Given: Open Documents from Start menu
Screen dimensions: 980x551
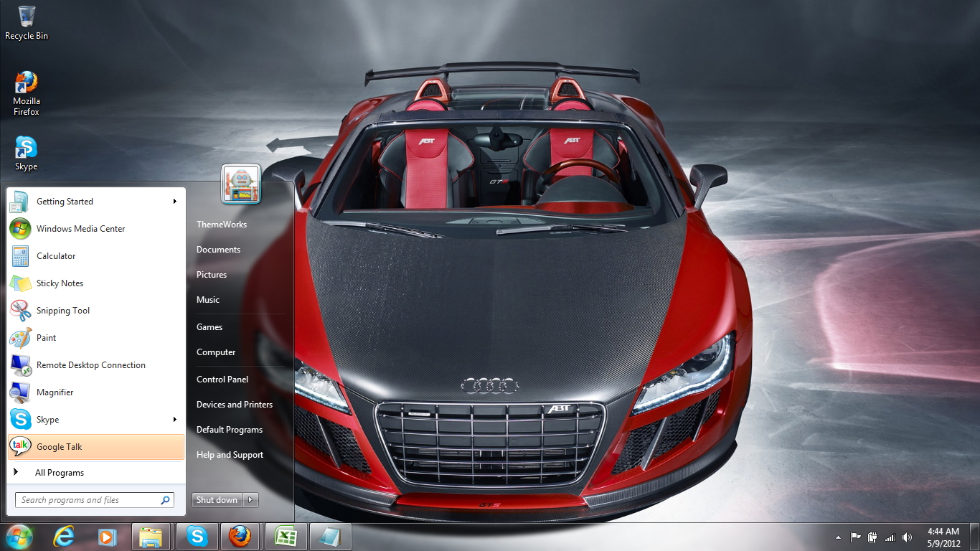Looking at the screenshot, I should 218,250.
